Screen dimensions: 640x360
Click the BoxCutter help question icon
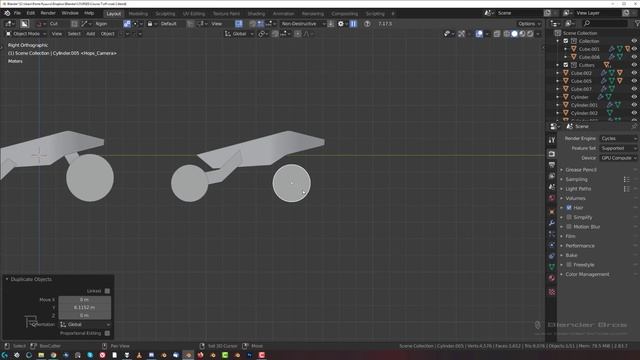click(367, 24)
